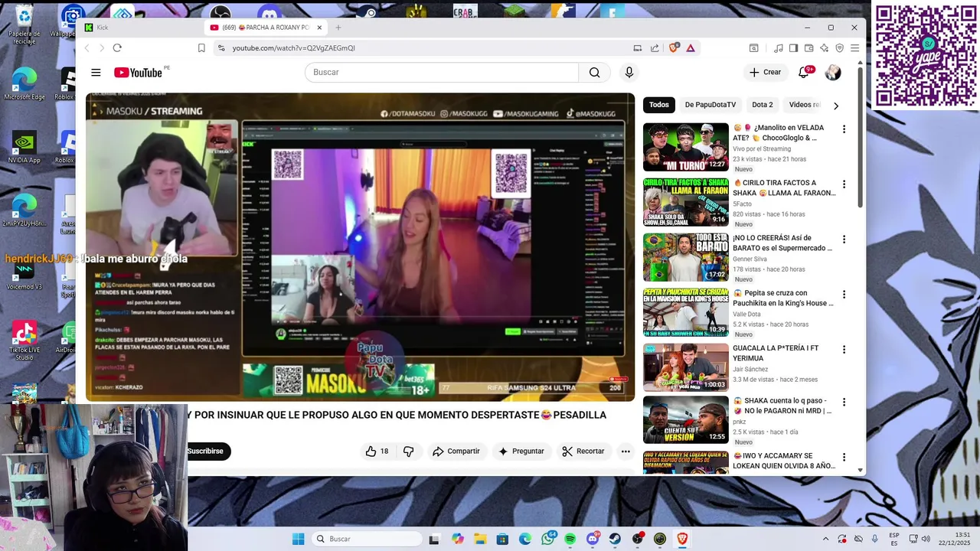This screenshot has width=980, height=551.
Task: Bookmark this page with the bookmark icon
Action: 201,47
